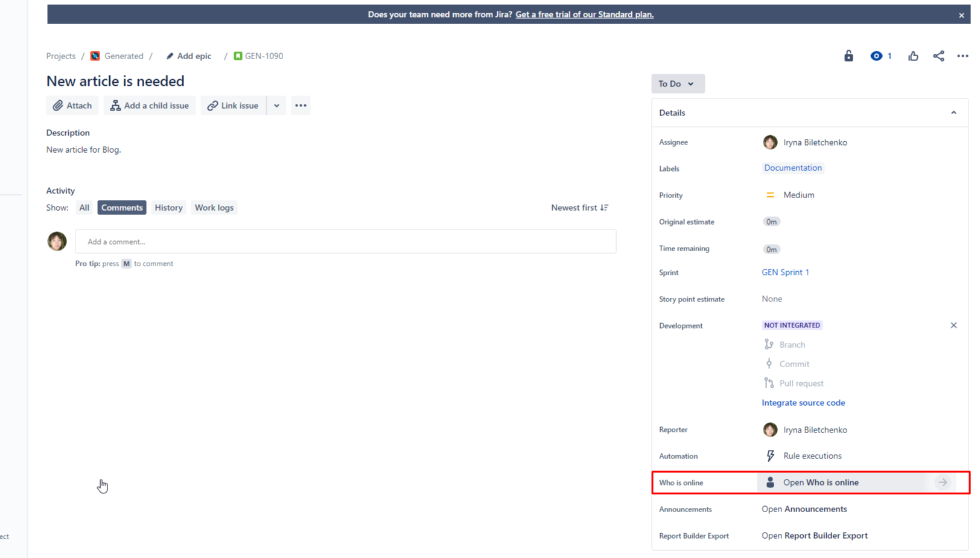Screen dimensions: 980x558
Task: Open the free Standard plan trial link
Action: 584,14
